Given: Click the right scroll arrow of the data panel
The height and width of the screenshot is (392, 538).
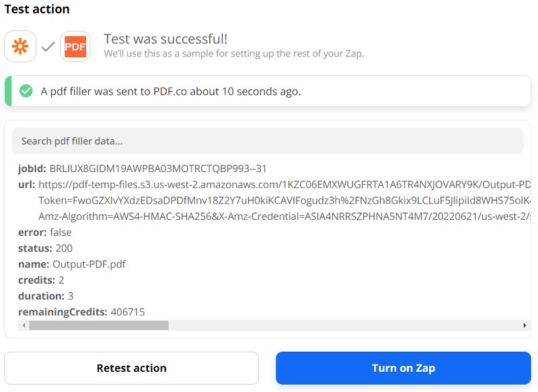Looking at the screenshot, I should pyautogui.click(x=526, y=325).
